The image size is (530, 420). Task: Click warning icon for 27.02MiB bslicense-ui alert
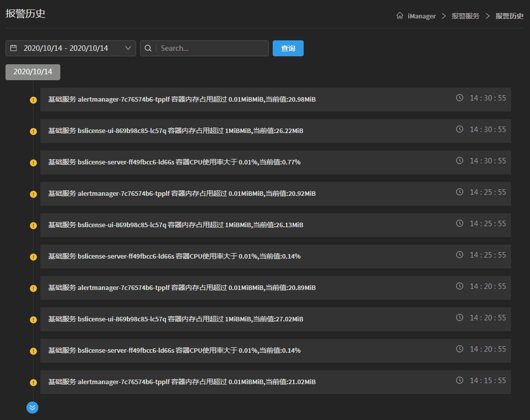(x=33, y=320)
